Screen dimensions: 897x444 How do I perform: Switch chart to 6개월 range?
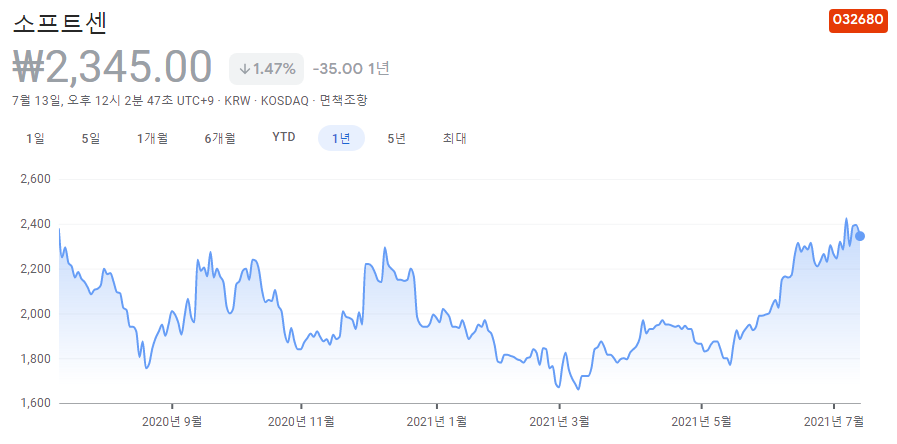click(x=220, y=138)
